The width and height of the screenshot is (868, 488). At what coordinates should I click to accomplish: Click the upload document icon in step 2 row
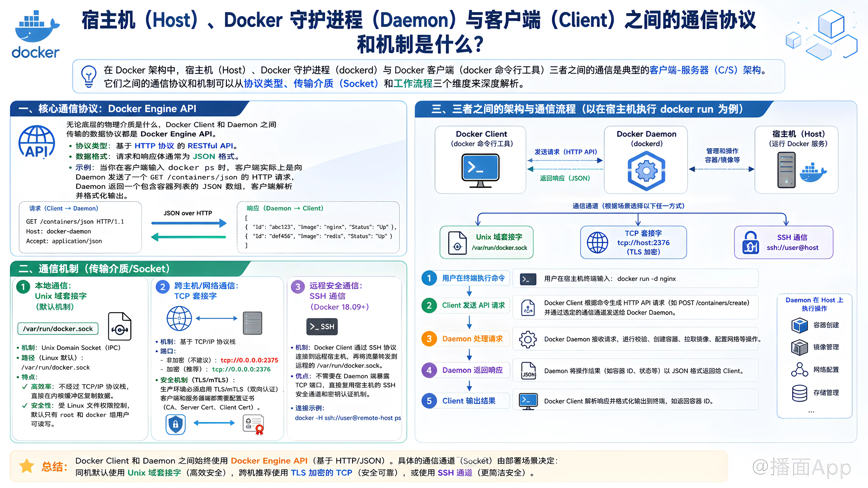[x=528, y=307]
